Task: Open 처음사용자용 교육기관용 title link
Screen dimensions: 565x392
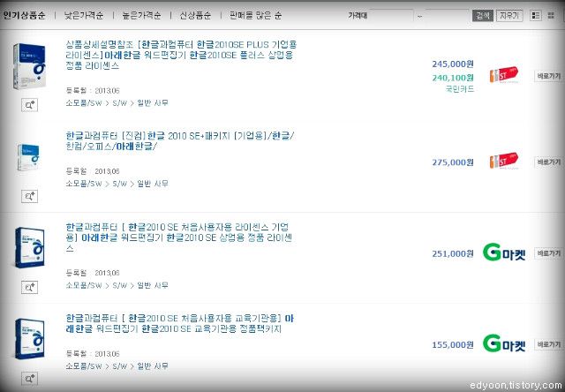Action: click(x=179, y=323)
